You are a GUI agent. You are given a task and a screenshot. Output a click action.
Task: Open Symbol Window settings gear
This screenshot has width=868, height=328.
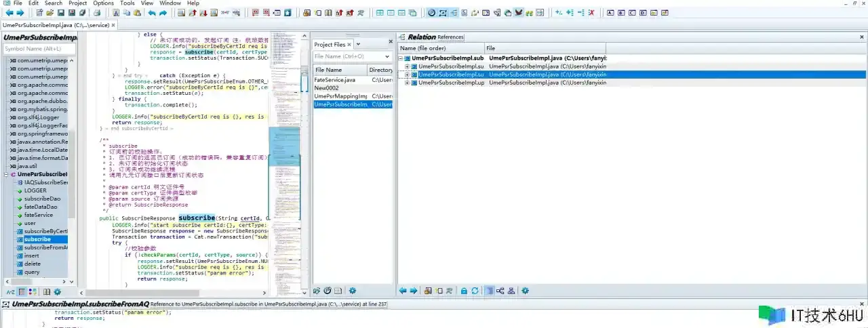click(57, 291)
